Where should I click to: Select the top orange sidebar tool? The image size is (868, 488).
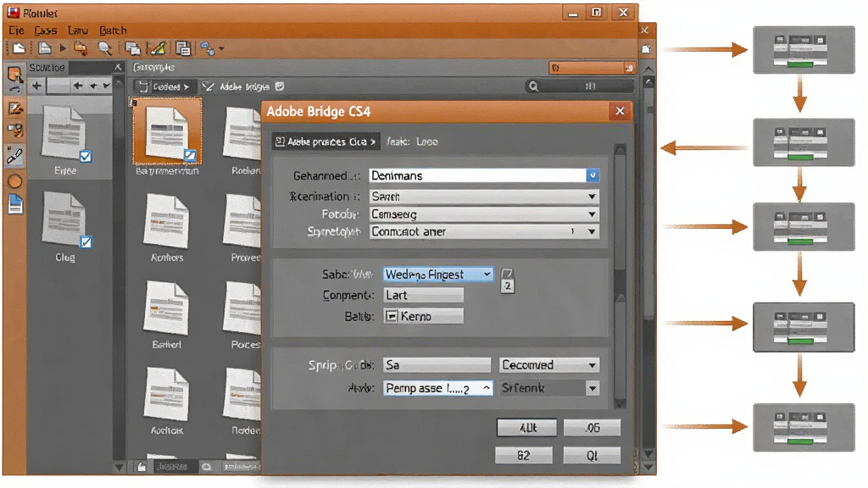click(x=14, y=74)
